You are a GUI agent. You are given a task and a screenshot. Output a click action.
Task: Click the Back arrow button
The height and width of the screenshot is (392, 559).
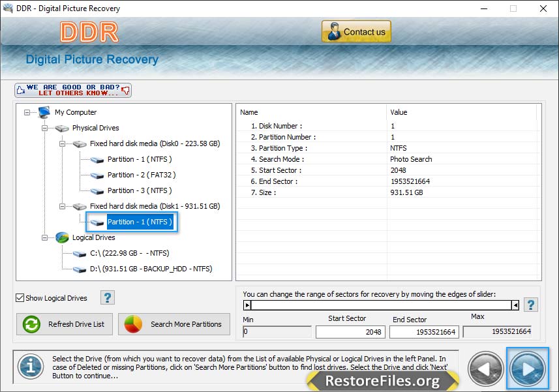point(486,369)
